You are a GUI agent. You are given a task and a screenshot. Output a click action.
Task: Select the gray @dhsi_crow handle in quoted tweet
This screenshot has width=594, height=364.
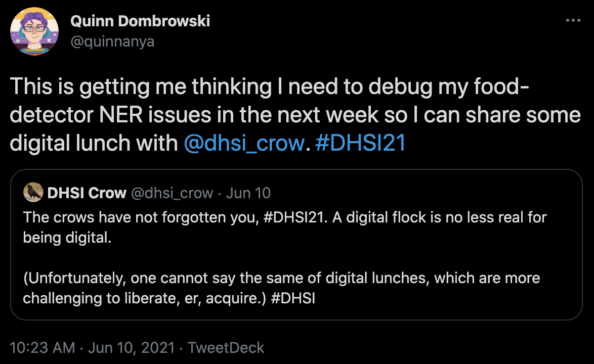click(x=172, y=193)
